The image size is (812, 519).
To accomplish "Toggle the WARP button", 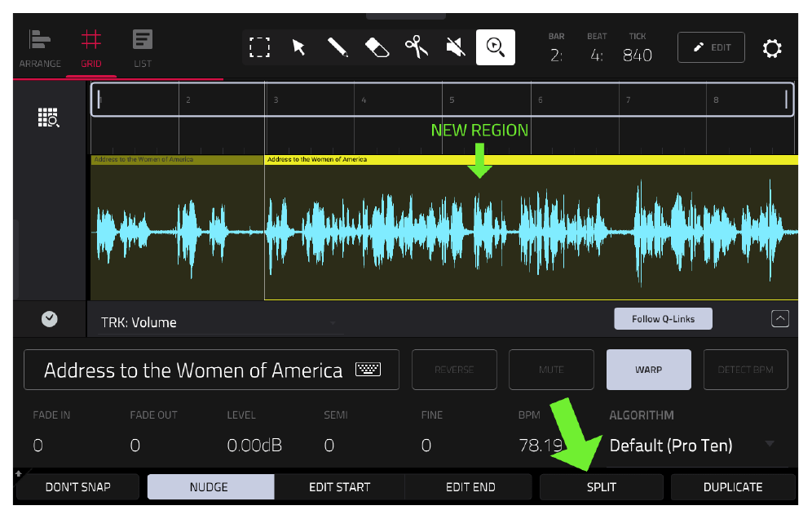I will click(648, 370).
